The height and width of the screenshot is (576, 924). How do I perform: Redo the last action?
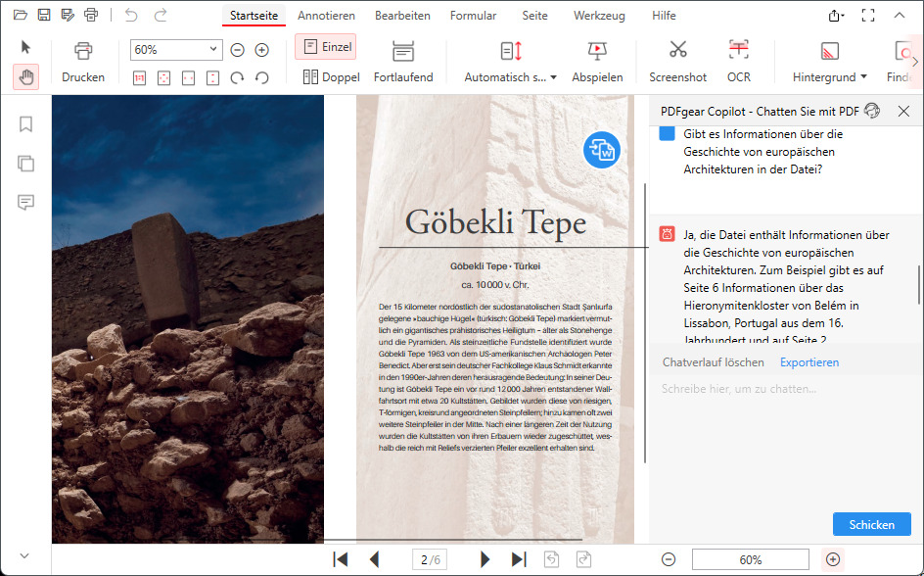pos(161,15)
